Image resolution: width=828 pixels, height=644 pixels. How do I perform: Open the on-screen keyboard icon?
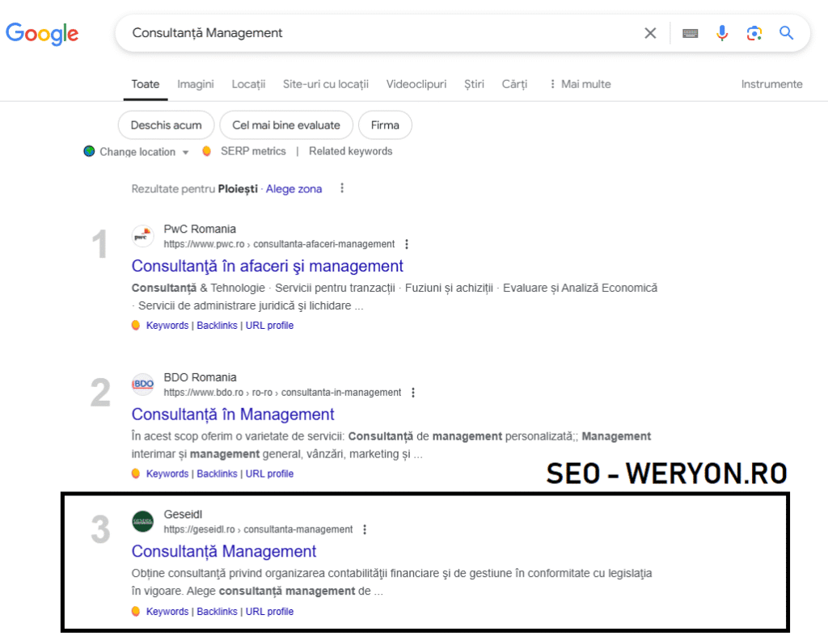690,33
